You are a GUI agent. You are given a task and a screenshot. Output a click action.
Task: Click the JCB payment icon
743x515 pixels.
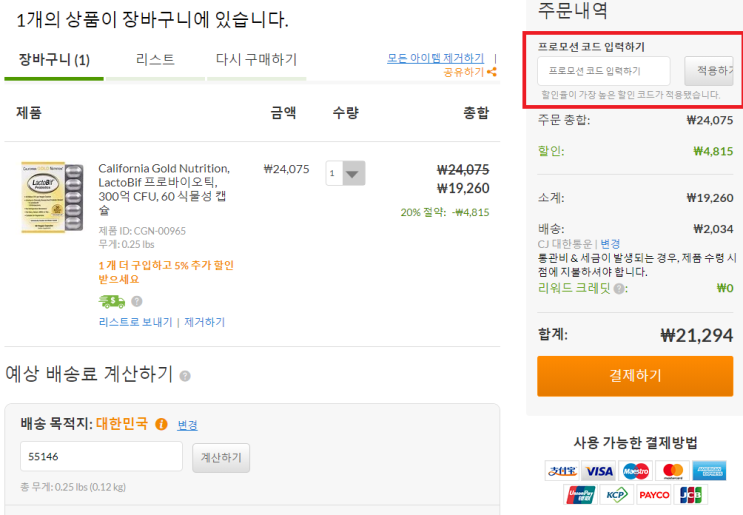pos(691,495)
